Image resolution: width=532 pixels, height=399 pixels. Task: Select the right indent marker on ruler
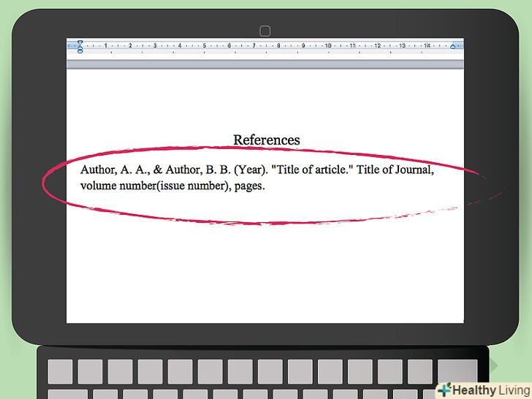tap(453, 46)
